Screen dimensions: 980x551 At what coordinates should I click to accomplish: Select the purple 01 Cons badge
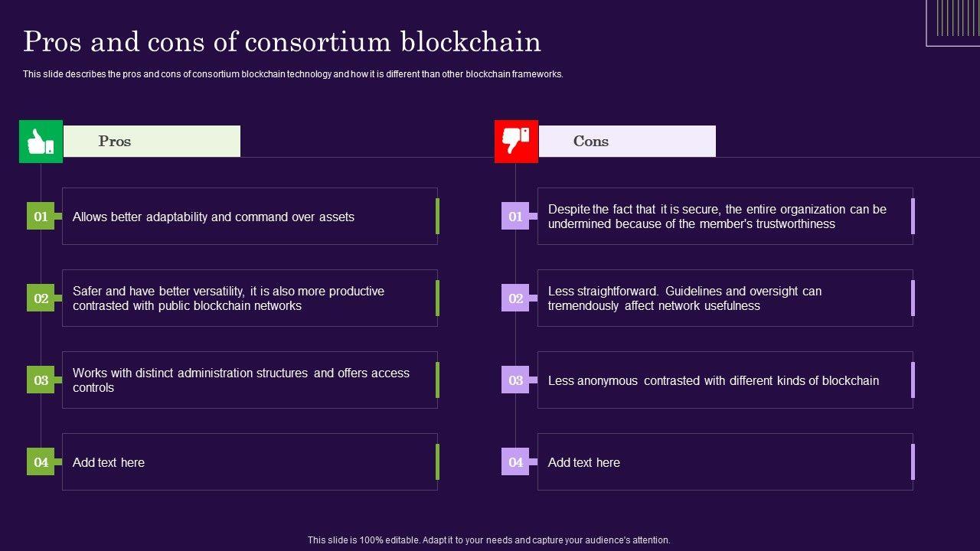pos(515,217)
